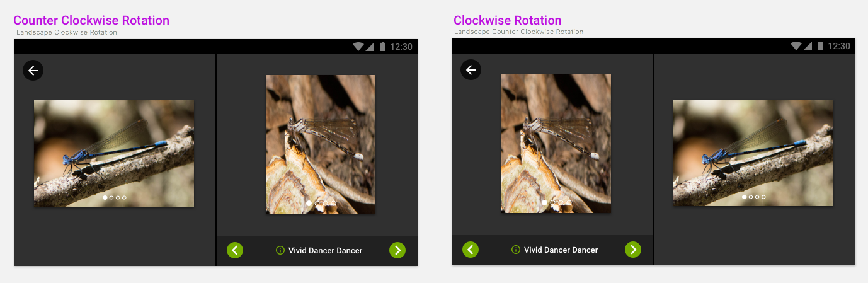Open info icon beside Vivid Dancer in left mockup

280,250
